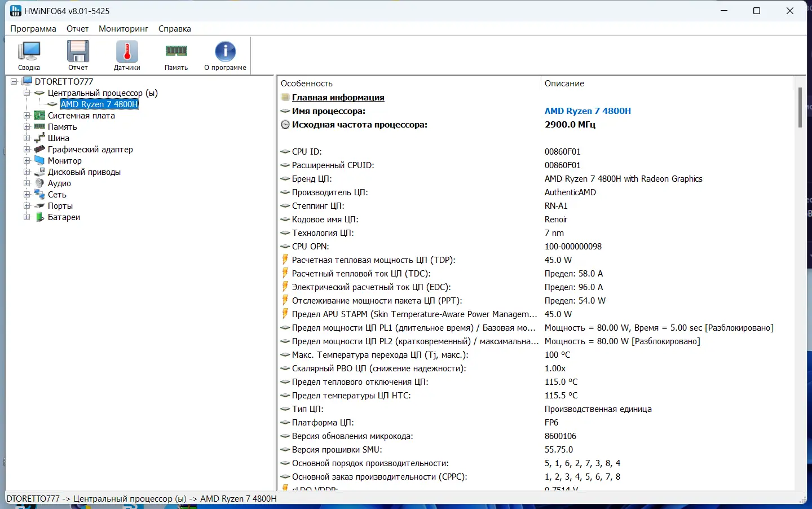Screen dimensions: 812x509
Task: Expand the Монитор tree node
Action: coord(27,160)
